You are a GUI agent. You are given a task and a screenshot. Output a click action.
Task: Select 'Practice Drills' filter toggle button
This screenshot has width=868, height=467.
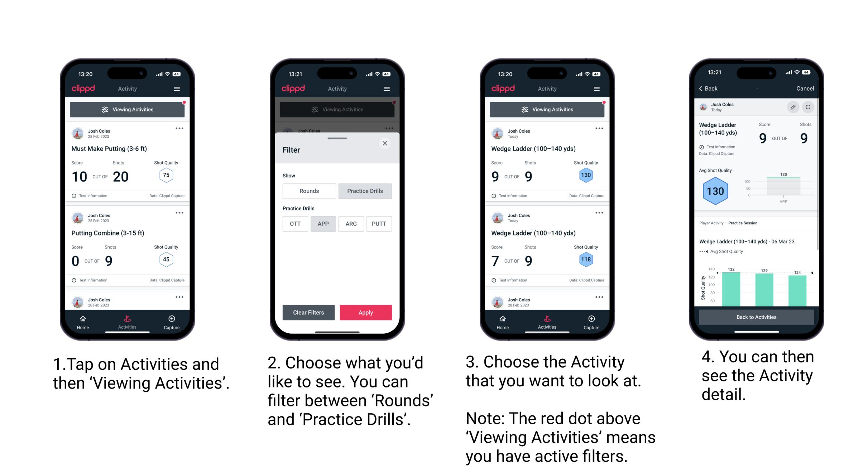[365, 191]
